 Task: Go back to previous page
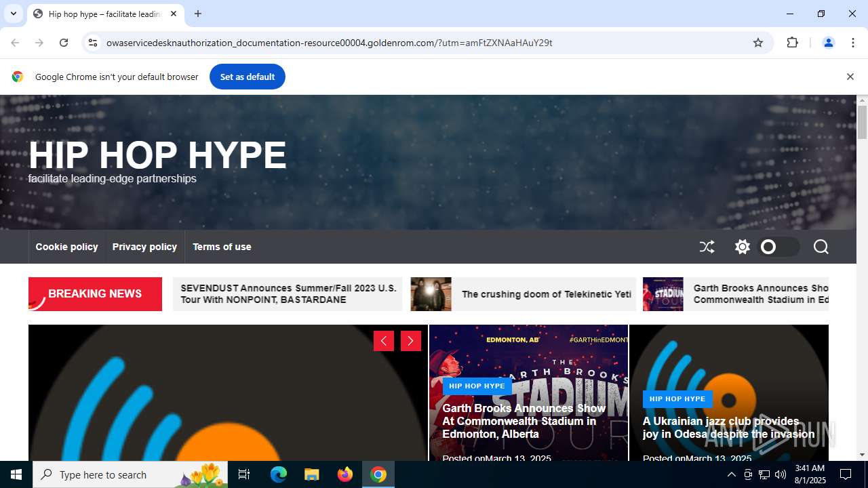(x=15, y=43)
